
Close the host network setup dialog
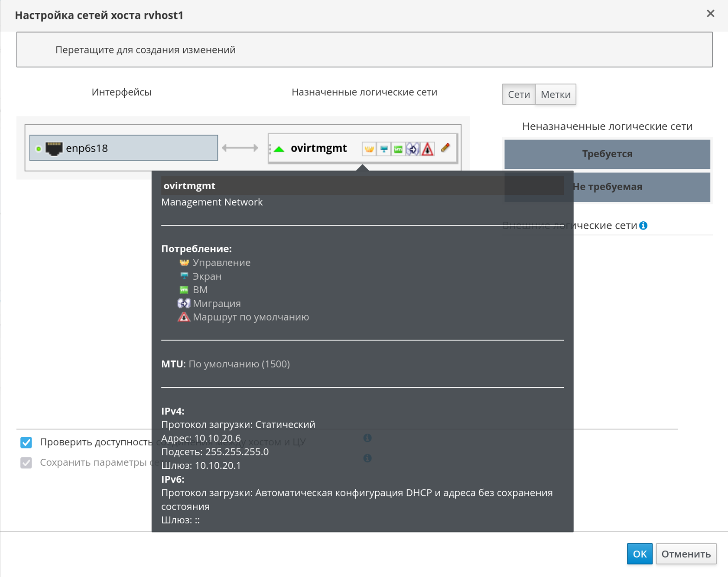710,14
